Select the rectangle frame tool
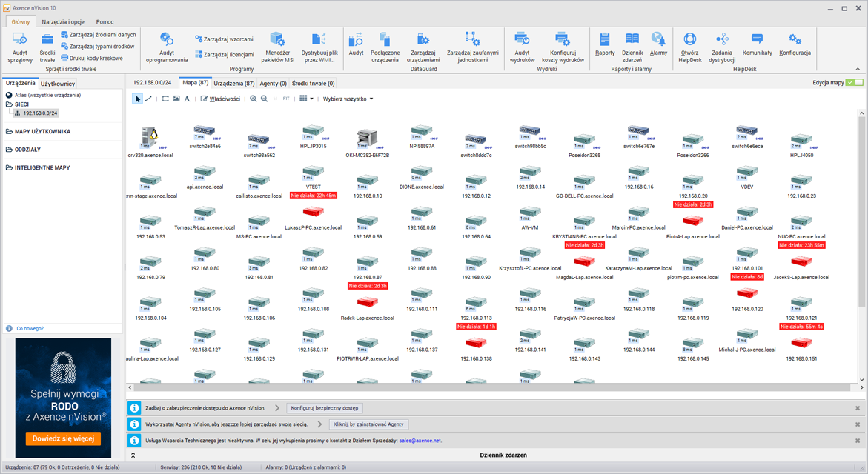 165,99
